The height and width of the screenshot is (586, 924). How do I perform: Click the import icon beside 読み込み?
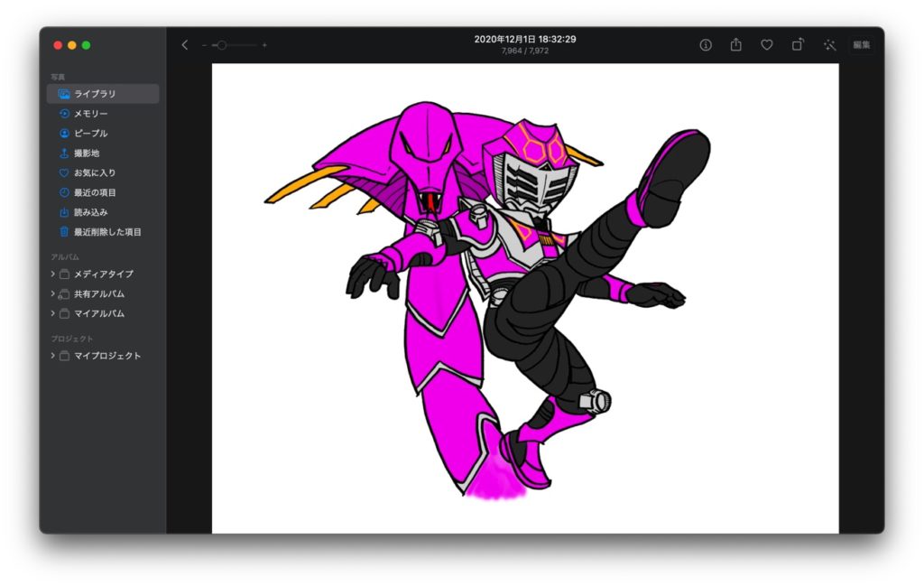tap(64, 212)
